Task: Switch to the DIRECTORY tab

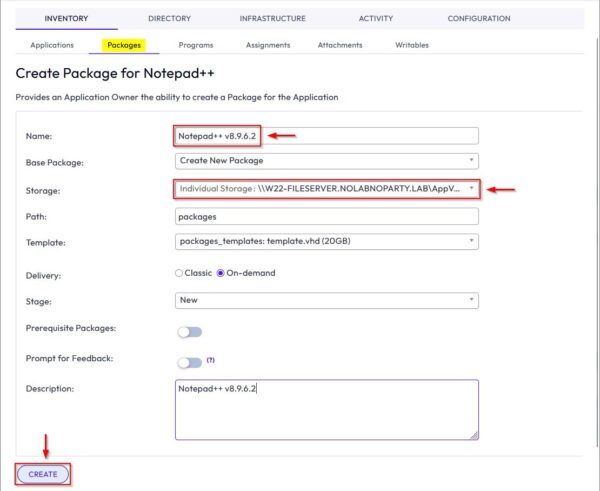Action: pyautogui.click(x=169, y=18)
